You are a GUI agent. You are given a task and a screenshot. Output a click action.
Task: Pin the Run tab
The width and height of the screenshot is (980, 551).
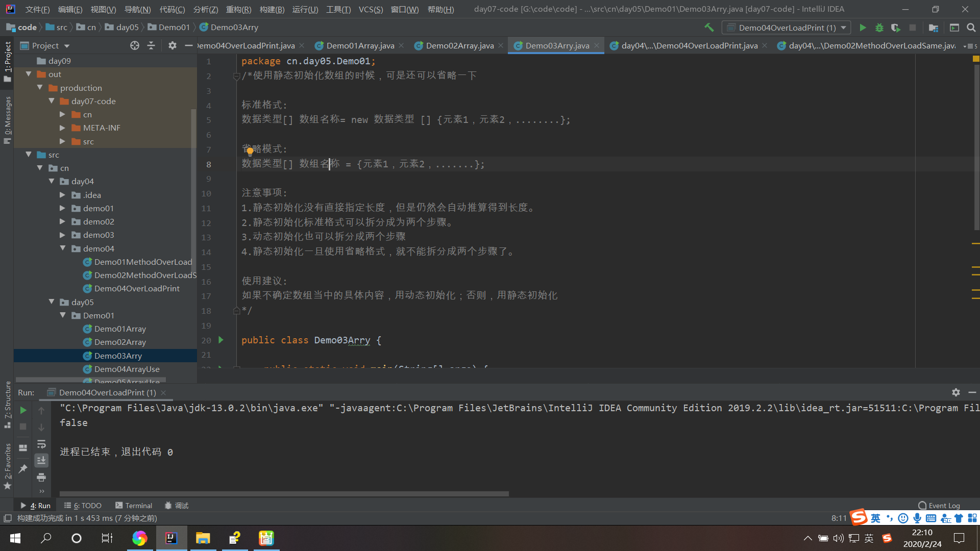pos(23,468)
